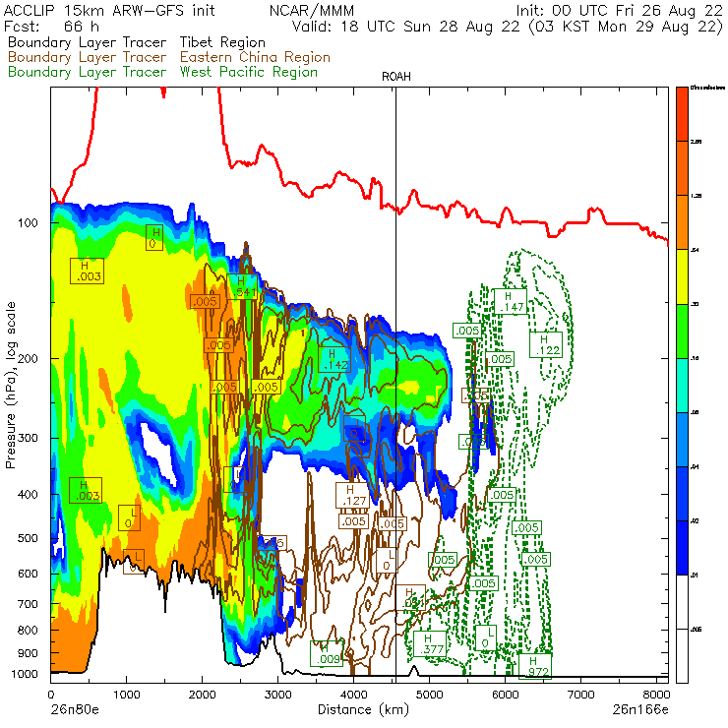Image resolution: width=728 pixels, height=728 pixels.
Task: Pick the dark blue swatch above .01
Action: click(682, 548)
